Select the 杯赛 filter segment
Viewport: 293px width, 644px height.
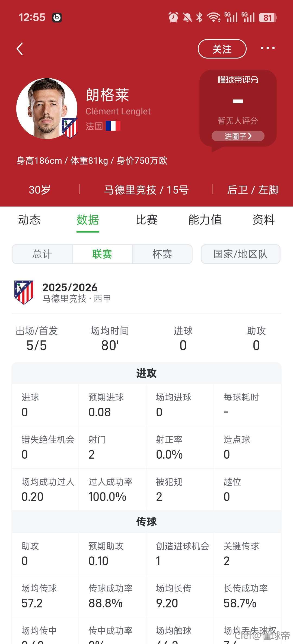tap(162, 254)
